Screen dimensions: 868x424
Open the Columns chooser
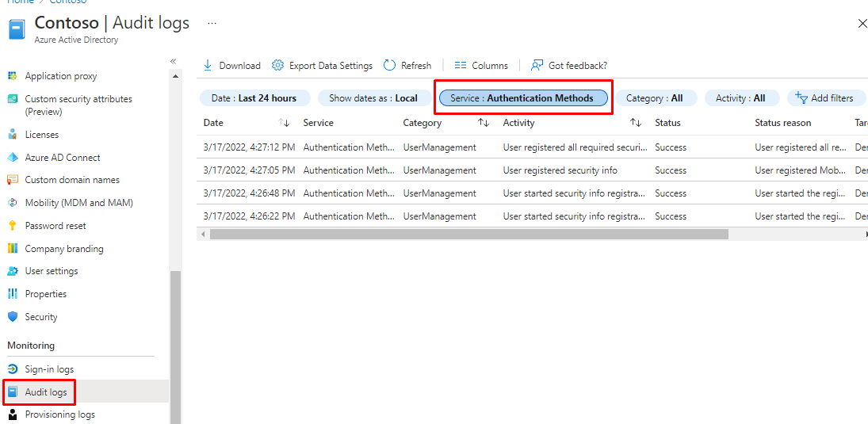point(481,66)
